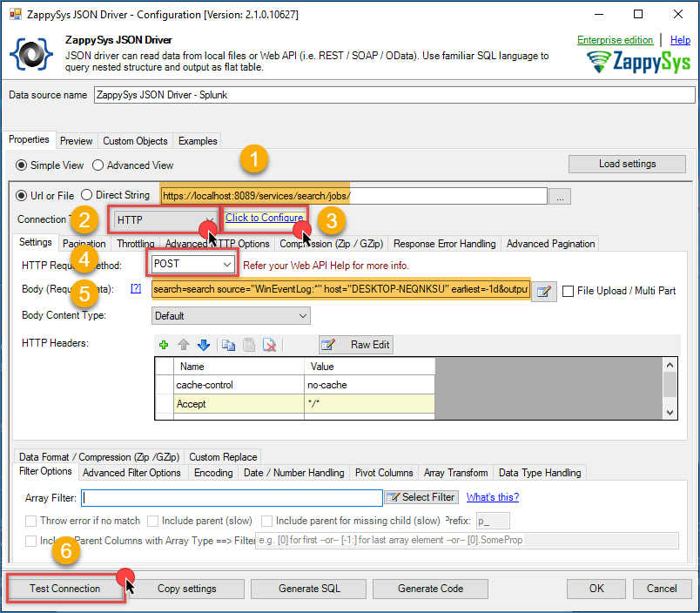Select the no-cache header value cell
Image resolution: width=700 pixels, height=613 pixels.
[x=370, y=385]
